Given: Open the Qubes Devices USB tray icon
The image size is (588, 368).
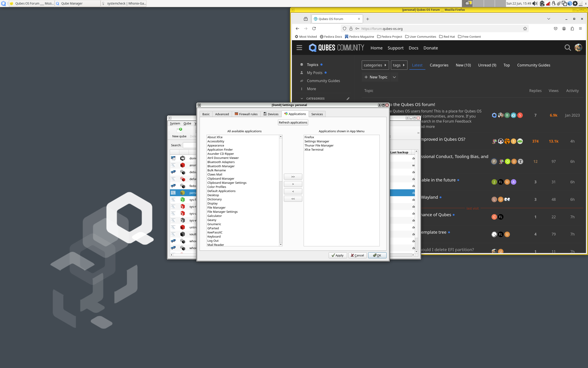Looking at the screenshot, I should pos(559,3).
